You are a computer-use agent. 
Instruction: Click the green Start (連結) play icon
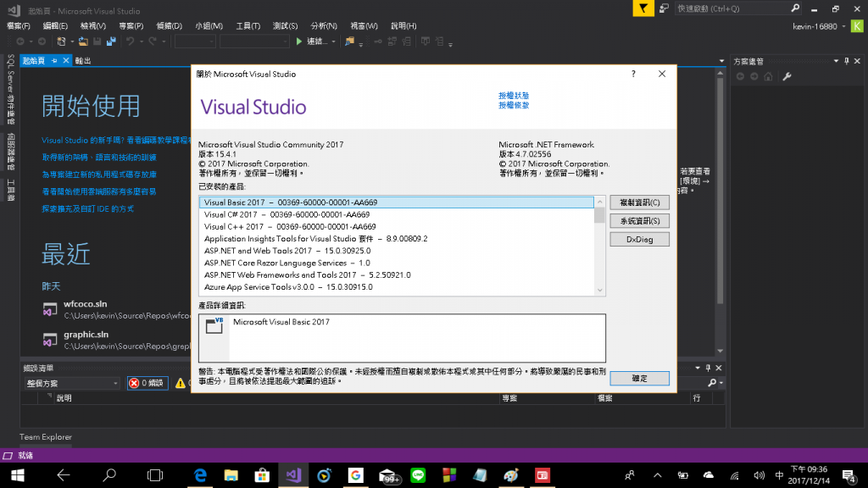pos(299,42)
